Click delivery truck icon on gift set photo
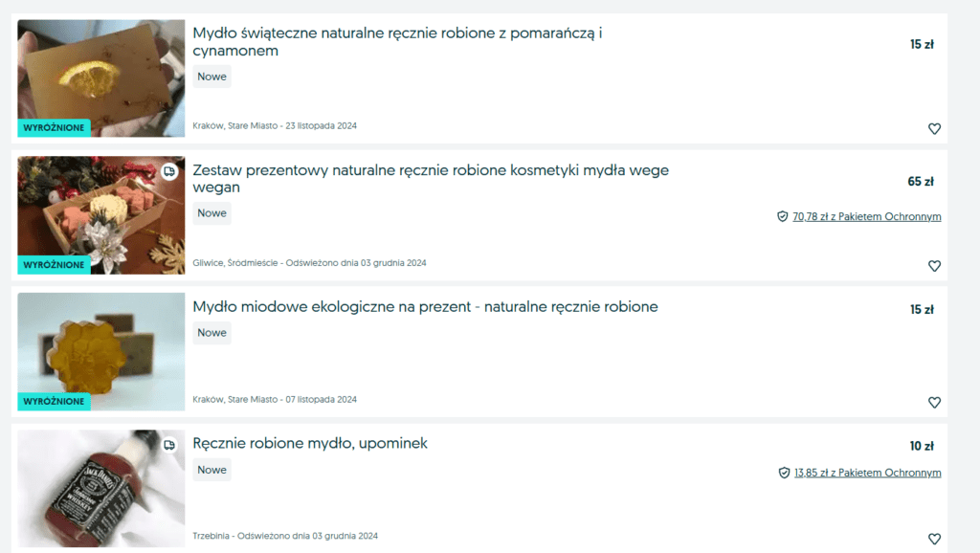This screenshot has height=553, width=980. [x=169, y=171]
